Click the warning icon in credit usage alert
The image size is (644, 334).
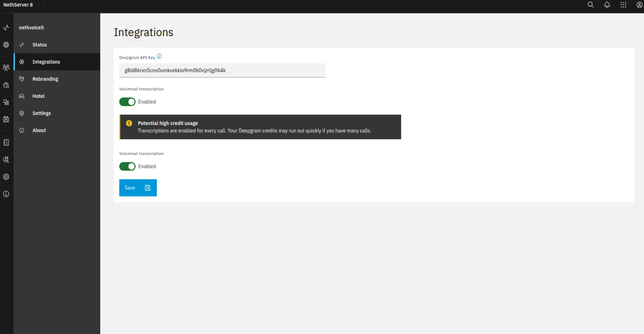click(x=129, y=123)
